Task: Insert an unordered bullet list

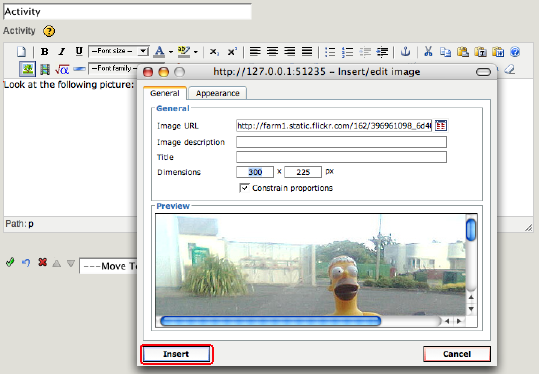Action: [330, 52]
